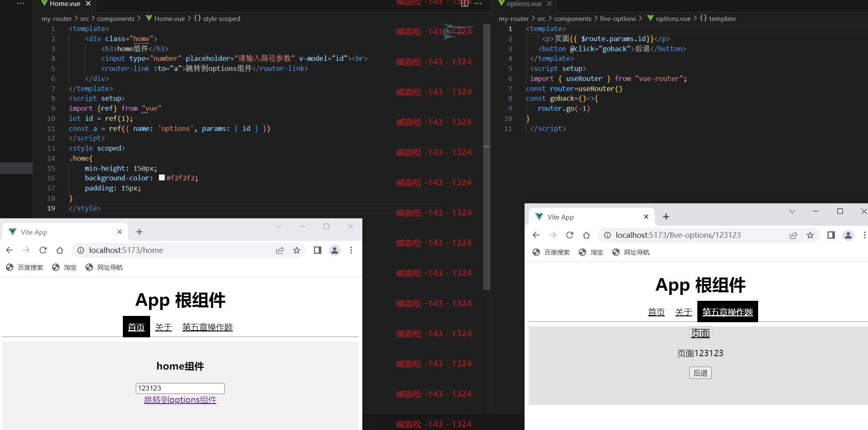Open 网址导航 bookmark in the right browser
Screen dimensions: 868x430
(x=631, y=253)
